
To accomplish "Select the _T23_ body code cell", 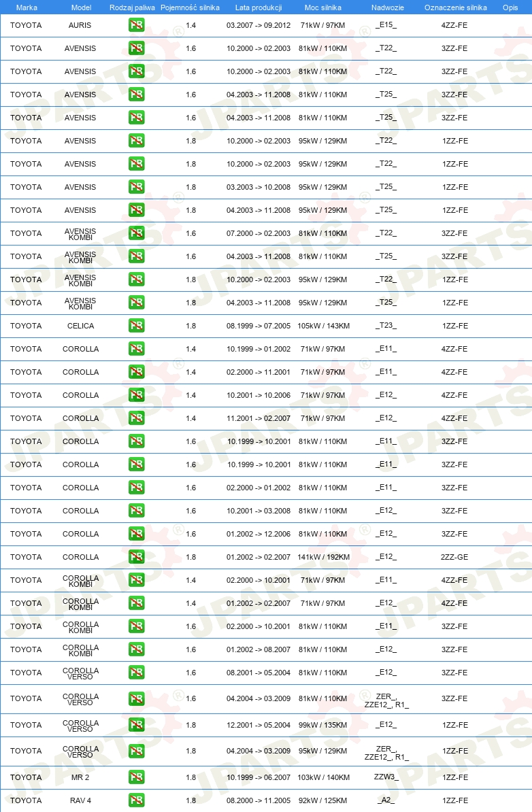I will (x=386, y=326).
